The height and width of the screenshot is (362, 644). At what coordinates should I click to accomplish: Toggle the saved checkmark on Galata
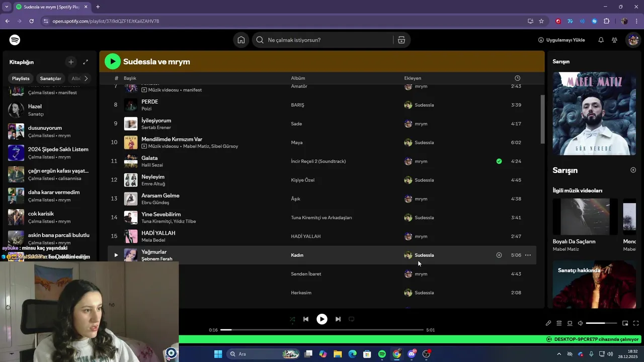point(499,161)
